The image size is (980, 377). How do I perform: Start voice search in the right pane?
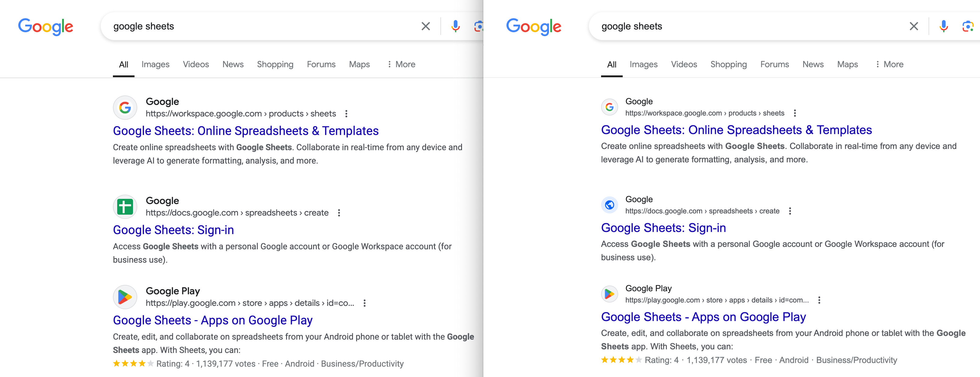pos(943,26)
